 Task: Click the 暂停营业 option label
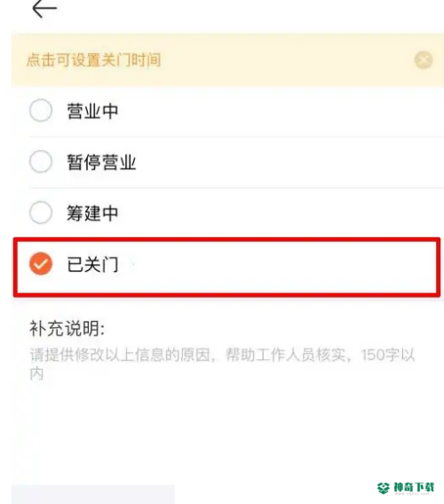[101, 162]
